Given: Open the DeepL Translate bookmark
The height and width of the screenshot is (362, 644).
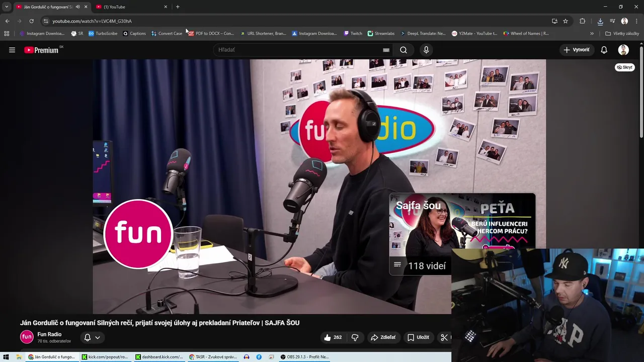Looking at the screenshot, I should 423,34.
